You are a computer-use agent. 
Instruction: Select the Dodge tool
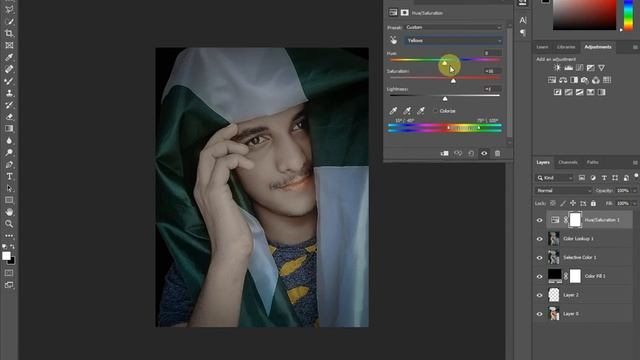(9, 152)
